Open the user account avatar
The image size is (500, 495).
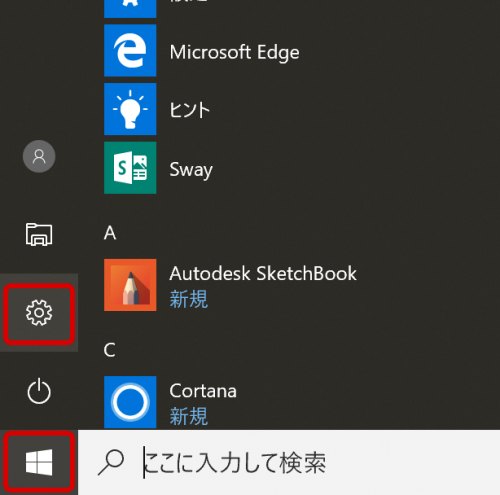[x=39, y=156]
